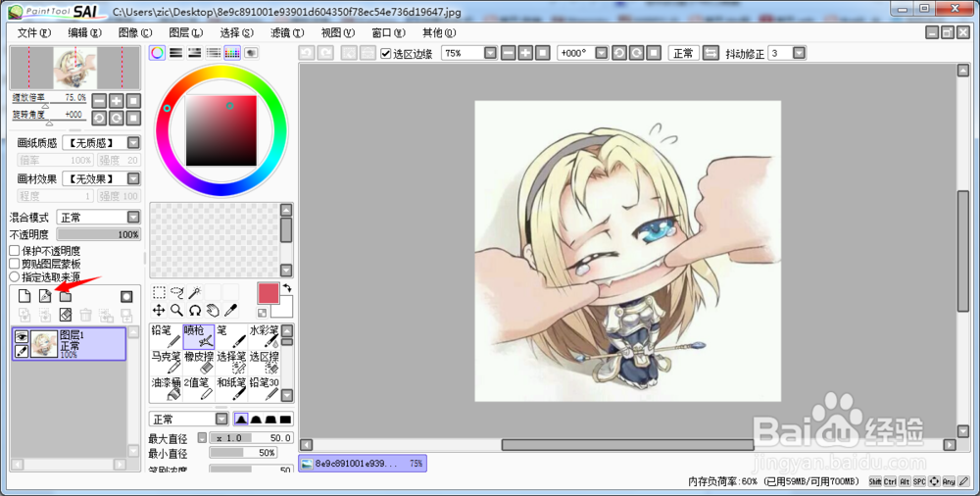980x496 pixels.
Task: Open the 抖动修正 stabilizer dropdown
Action: point(799,53)
